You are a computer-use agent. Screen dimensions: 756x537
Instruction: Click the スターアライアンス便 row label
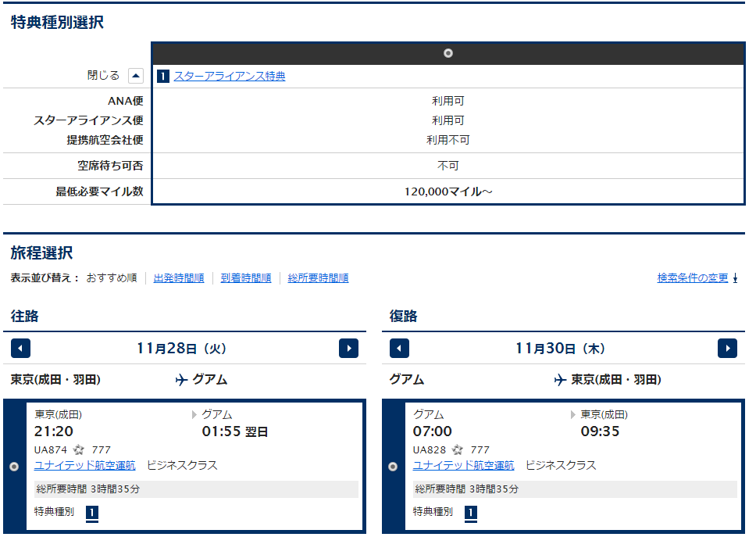pos(88,120)
